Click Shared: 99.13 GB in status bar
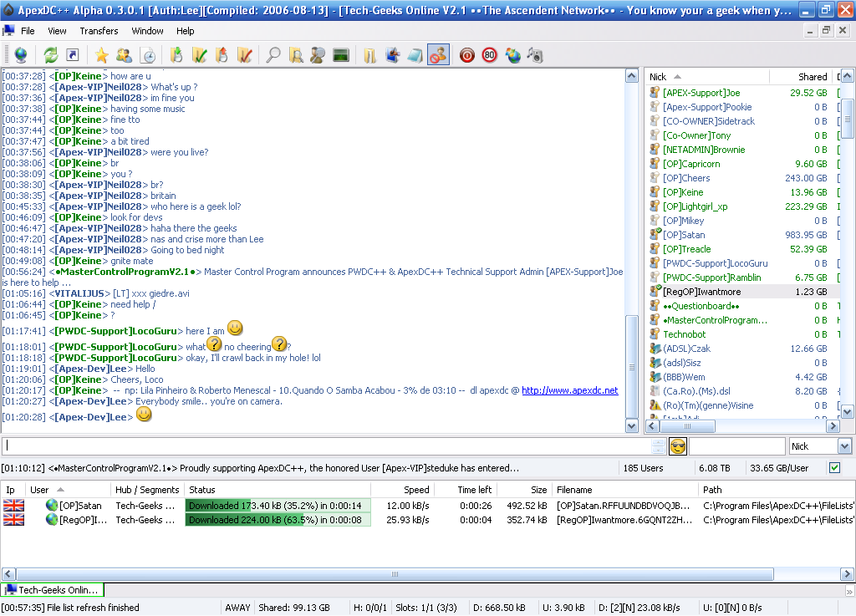Image resolution: width=856 pixels, height=616 pixels. 294,608
